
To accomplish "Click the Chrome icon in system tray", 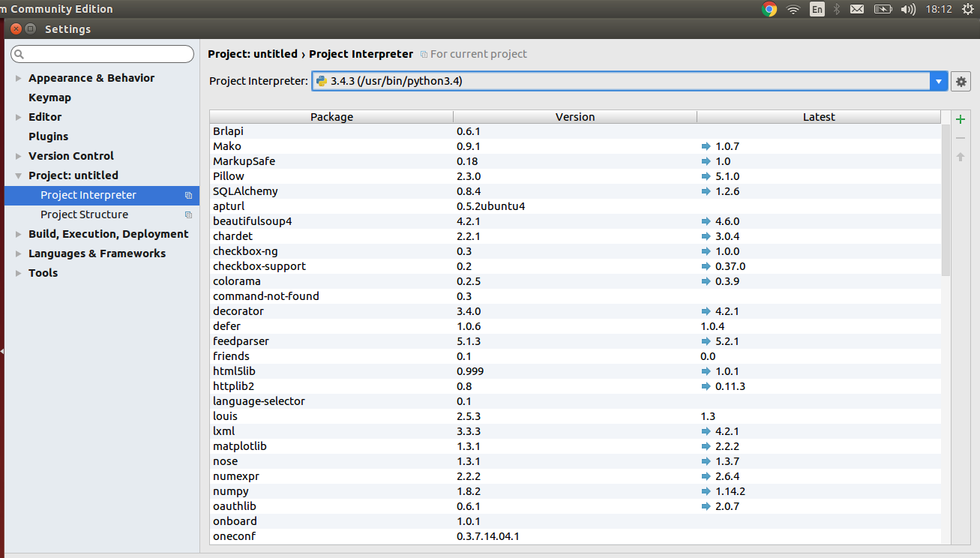I will [769, 9].
